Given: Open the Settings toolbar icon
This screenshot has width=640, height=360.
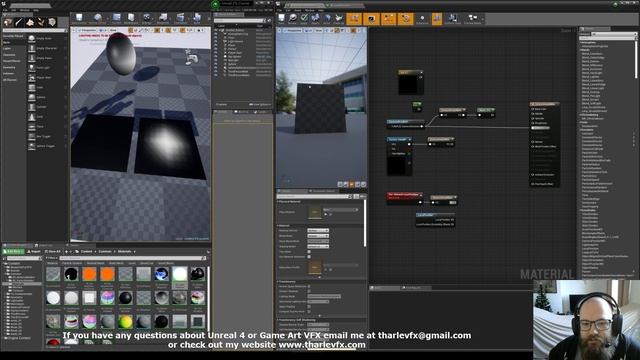Looking at the screenshot, I should pos(147,18).
